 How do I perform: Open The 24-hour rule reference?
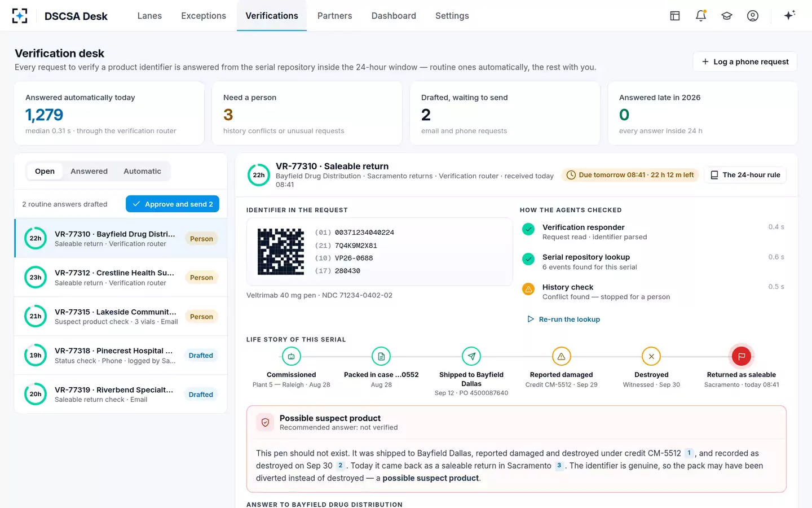(745, 175)
